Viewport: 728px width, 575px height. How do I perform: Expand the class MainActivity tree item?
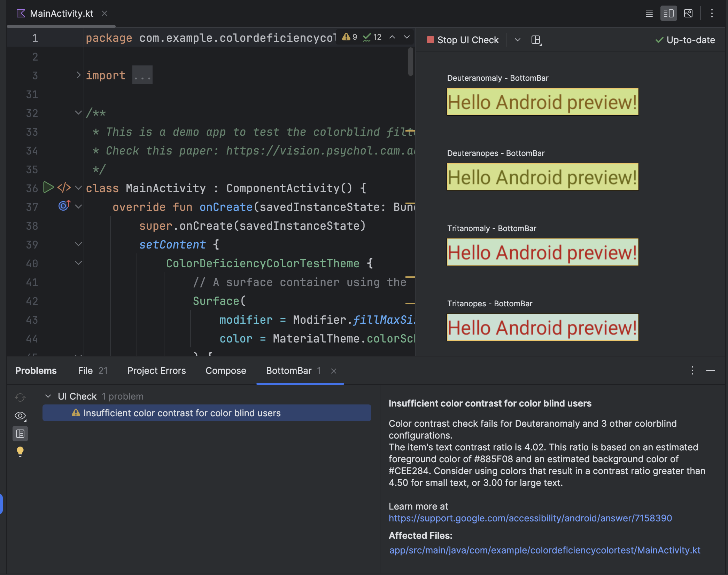coord(77,188)
